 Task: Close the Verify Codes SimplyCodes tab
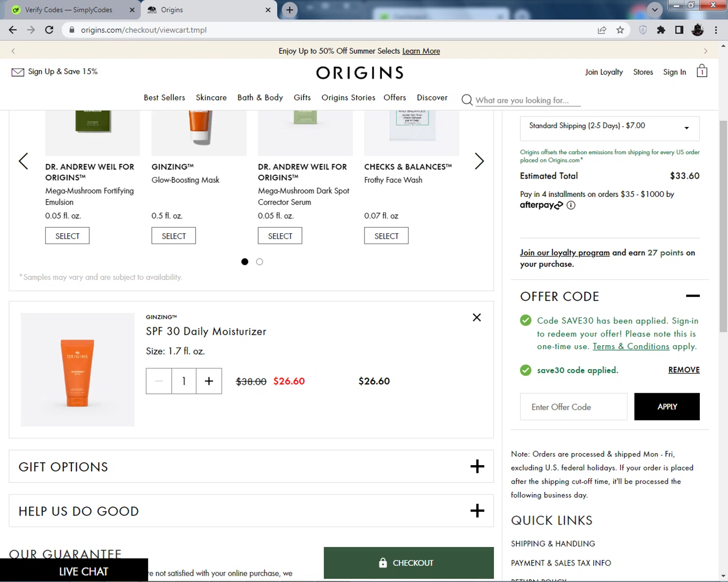[132, 10]
